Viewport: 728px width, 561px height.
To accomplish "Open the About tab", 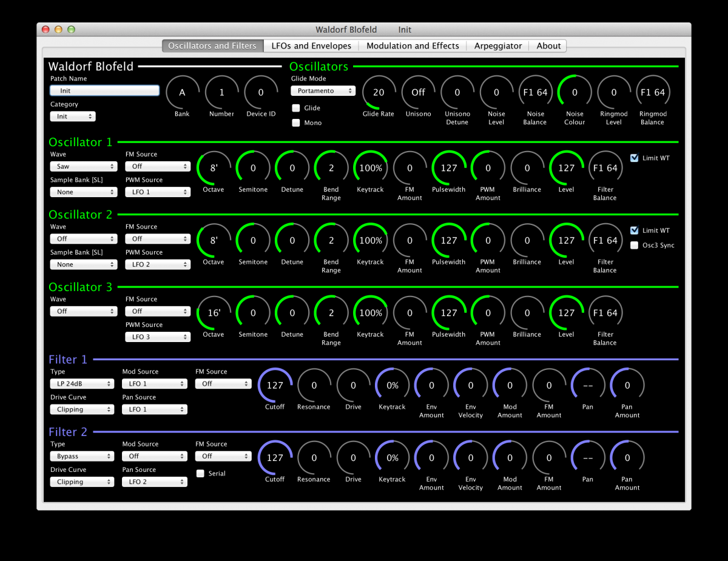I will (548, 46).
